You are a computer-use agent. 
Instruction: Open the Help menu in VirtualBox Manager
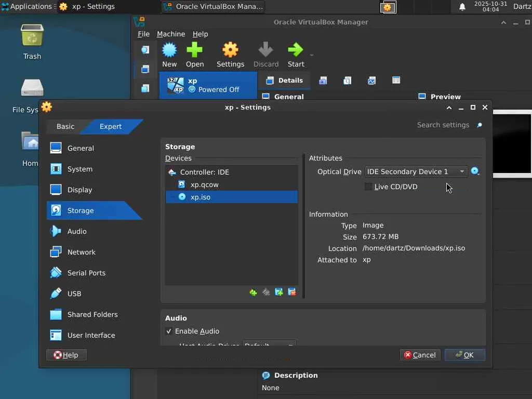coord(200,34)
